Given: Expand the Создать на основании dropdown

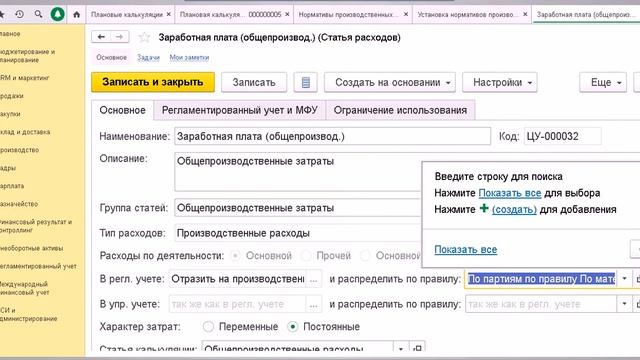Looking at the screenshot, I should click(x=390, y=82).
